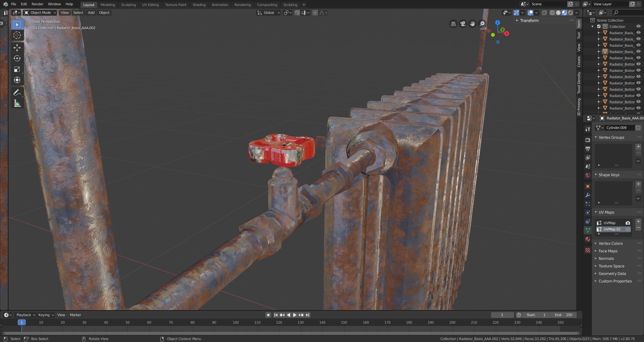Open the viewport Add menu
Image resolution: width=644 pixels, height=342 pixels.
(x=91, y=13)
